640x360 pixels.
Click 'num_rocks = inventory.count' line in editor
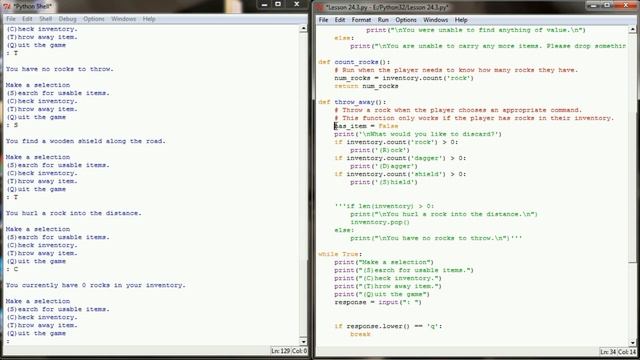(x=404, y=78)
